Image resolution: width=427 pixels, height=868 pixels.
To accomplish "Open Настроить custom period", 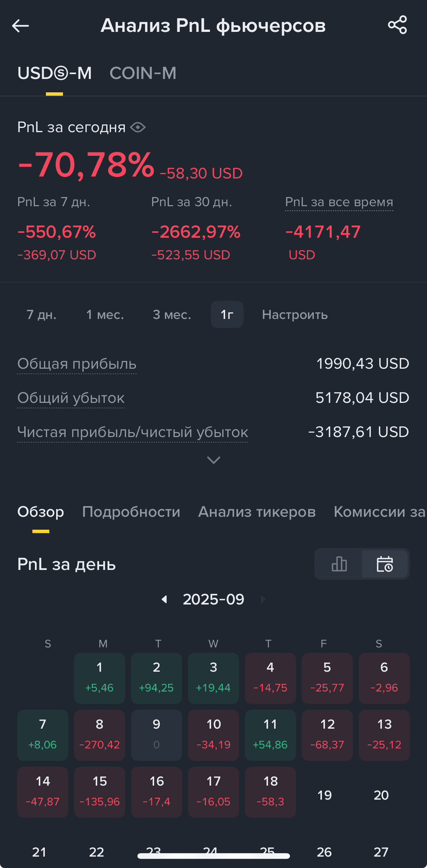I will pos(294,315).
